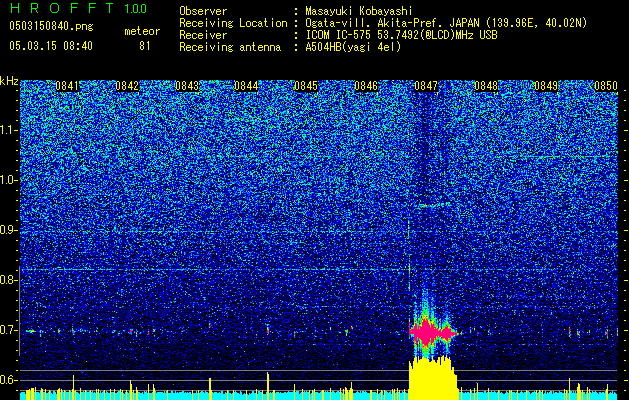This screenshot has width=629, height=400.
Task: Click the 0849 time marker
Action: coord(546,86)
